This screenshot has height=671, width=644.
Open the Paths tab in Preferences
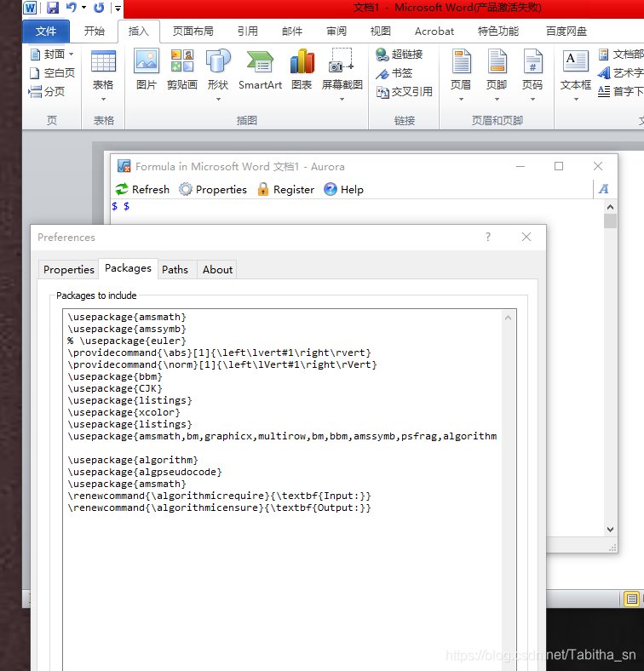(x=175, y=270)
